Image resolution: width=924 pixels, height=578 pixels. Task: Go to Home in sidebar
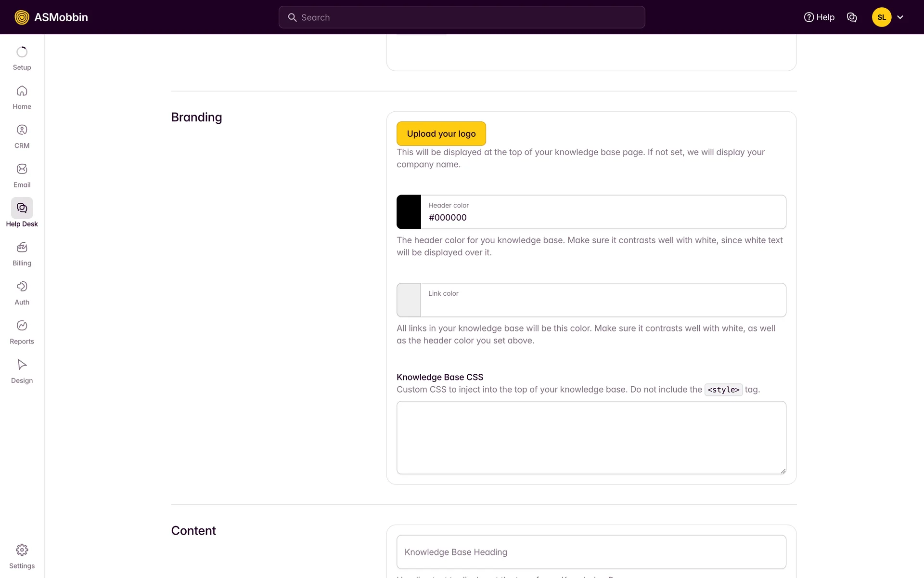click(x=22, y=91)
